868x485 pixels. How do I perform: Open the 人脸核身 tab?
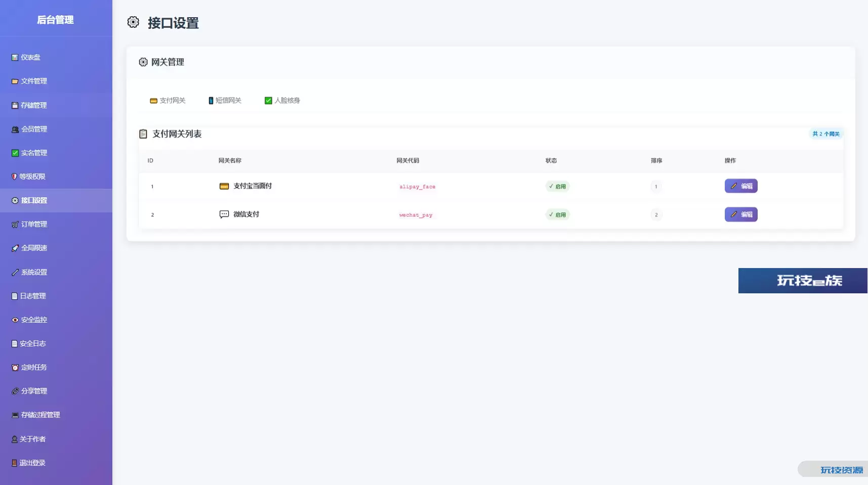[x=282, y=101]
